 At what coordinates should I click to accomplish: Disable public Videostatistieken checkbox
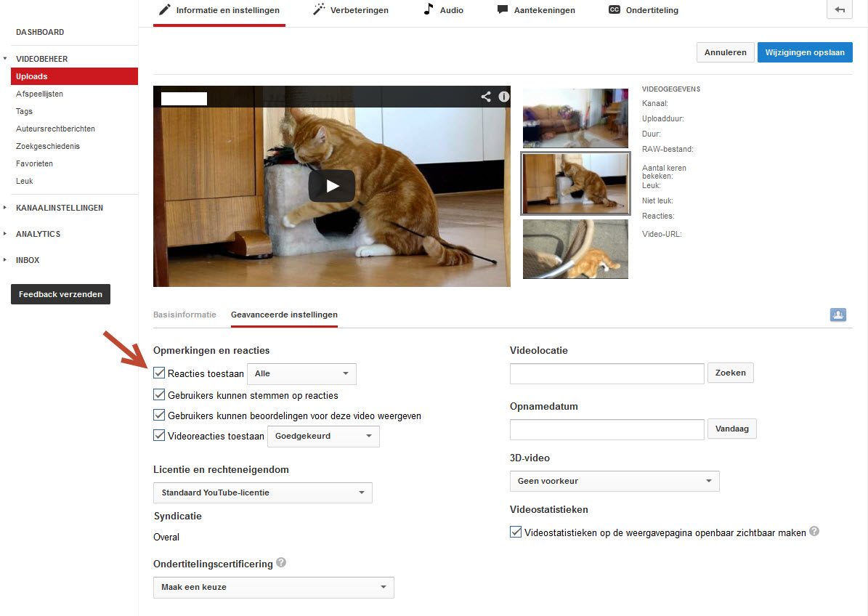pyautogui.click(x=516, y=532)
